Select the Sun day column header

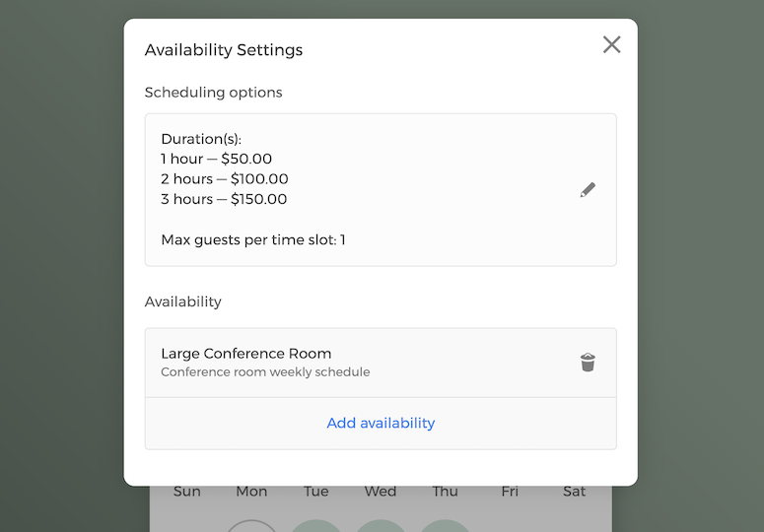[x=187, y=492]
